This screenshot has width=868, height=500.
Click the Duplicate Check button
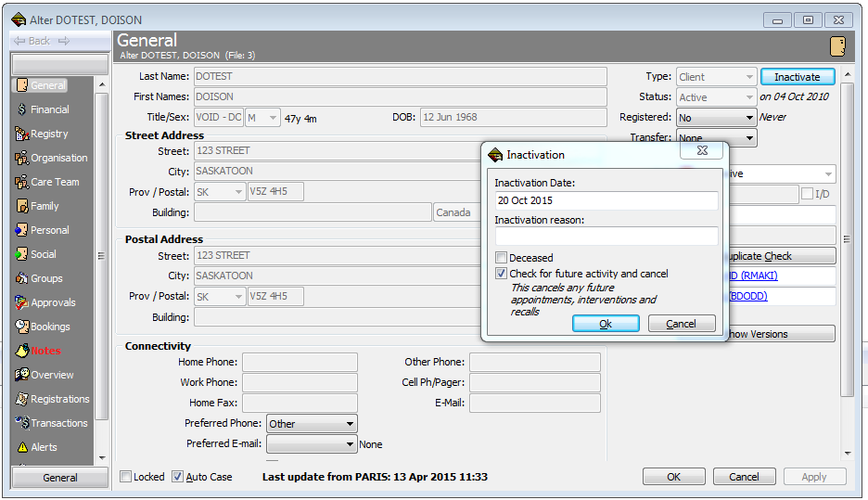tap(782, 256)
